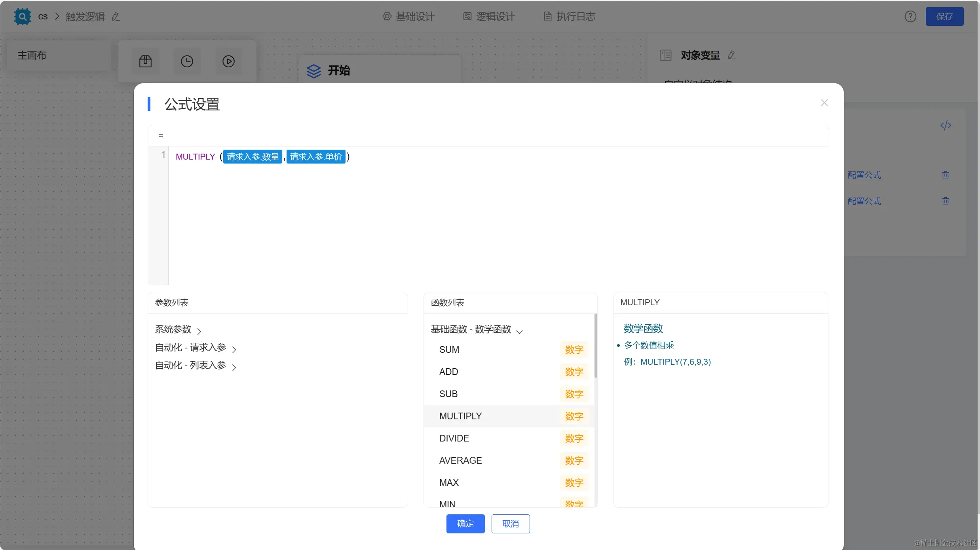Open the help question mark icon
The image size is (980, 550).
tap(910, 16)
